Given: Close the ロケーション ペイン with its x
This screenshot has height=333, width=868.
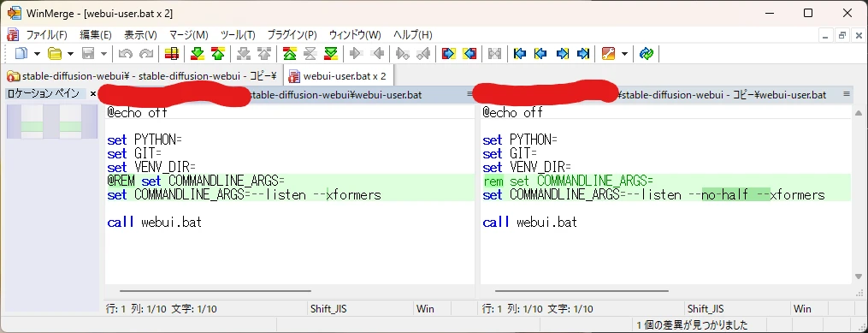Looking at the screenshot, I should [x=93, y=94].
